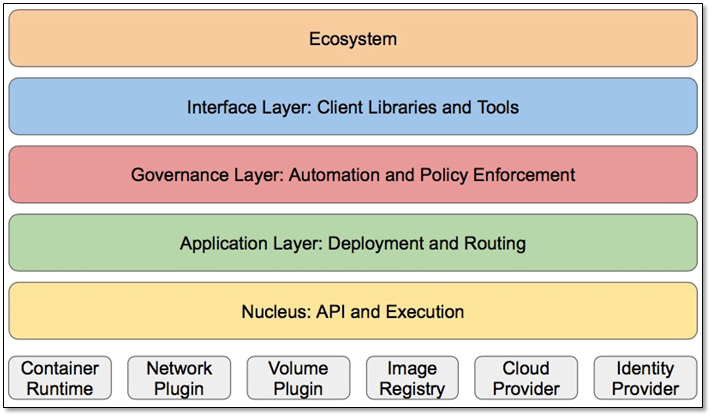Image resolution: width=712 pixels, height=417 pixels.
Task: Click the Identity Provider box
Action: 645,378
